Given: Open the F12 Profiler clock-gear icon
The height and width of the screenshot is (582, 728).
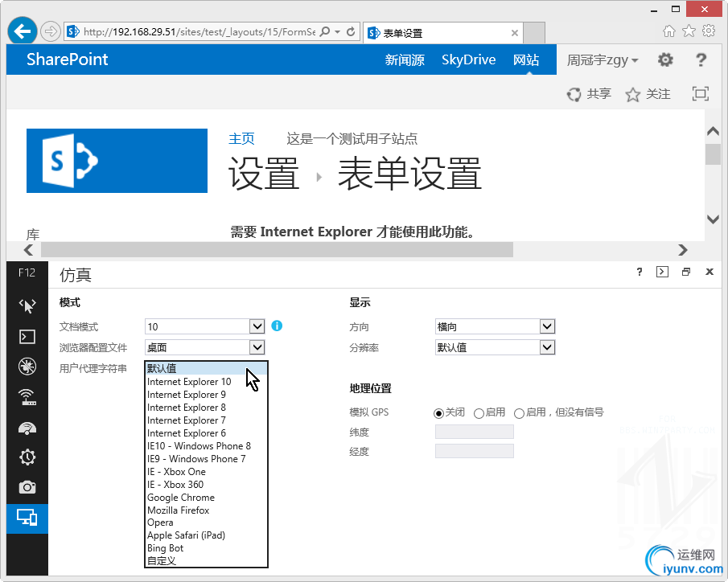Looking at the screenshot, I should click(x=27, y=457).
